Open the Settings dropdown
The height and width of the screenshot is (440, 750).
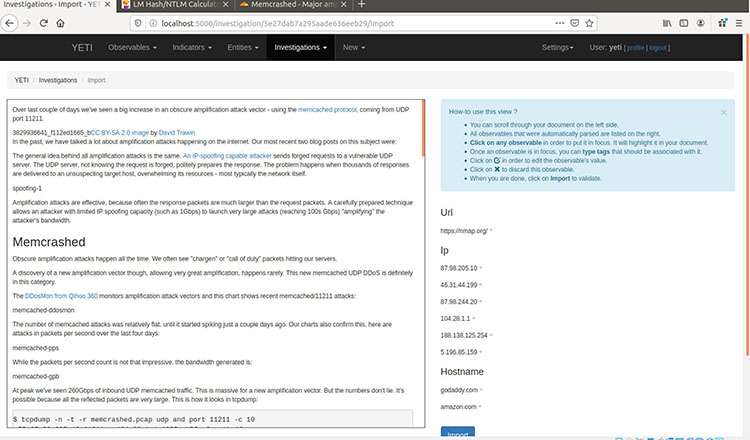557,47
